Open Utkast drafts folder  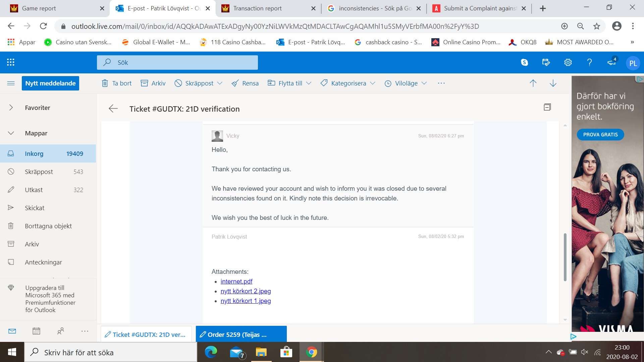point(48,190)
